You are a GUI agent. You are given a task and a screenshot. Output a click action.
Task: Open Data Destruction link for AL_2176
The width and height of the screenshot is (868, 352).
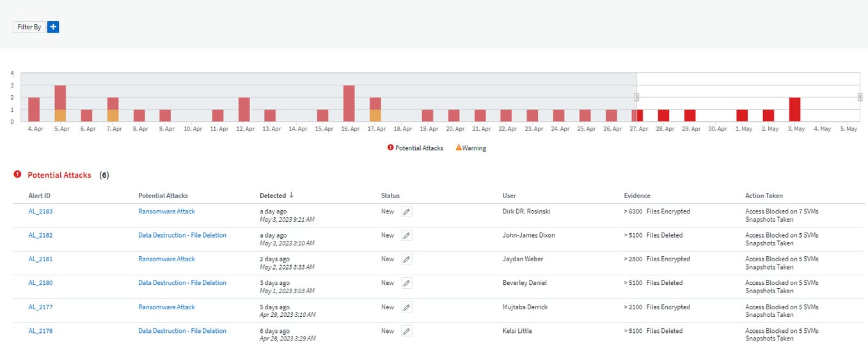coord(182,331)
